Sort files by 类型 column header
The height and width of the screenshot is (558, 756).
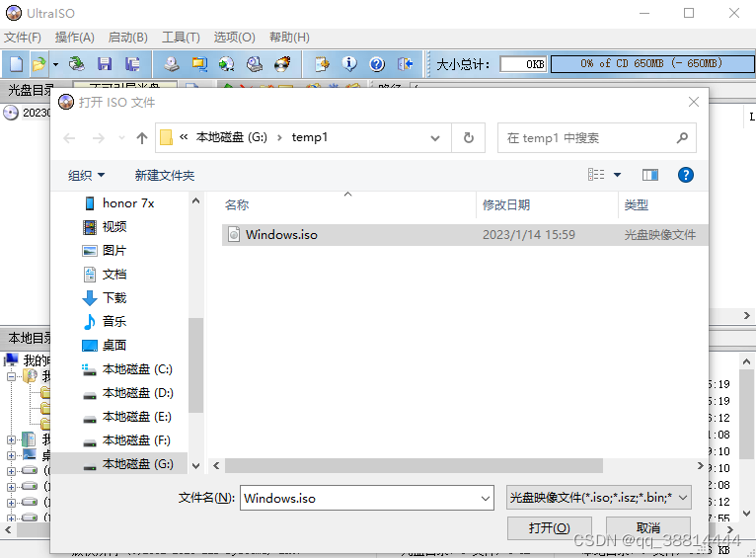coord(636,205)
